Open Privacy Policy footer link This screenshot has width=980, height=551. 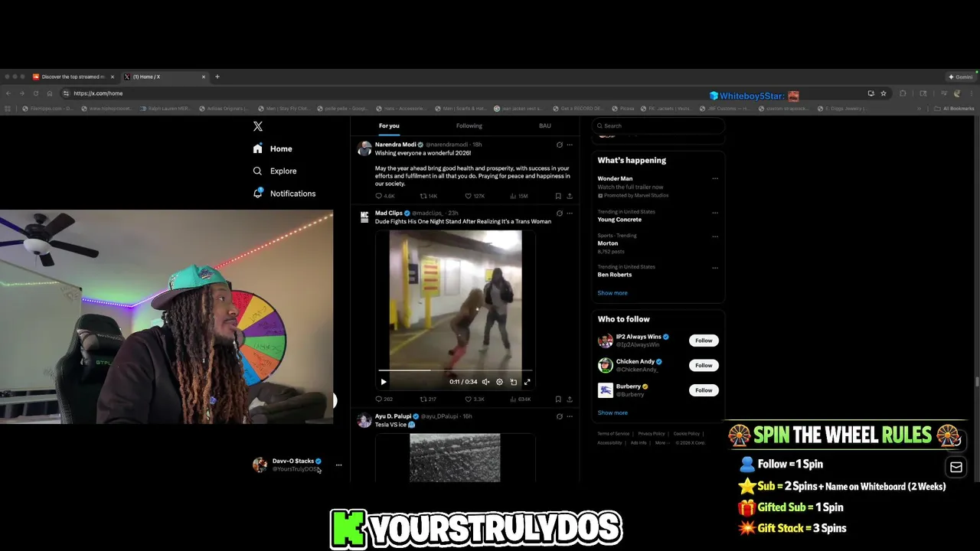pyautogui.click(x=652, y=434)
